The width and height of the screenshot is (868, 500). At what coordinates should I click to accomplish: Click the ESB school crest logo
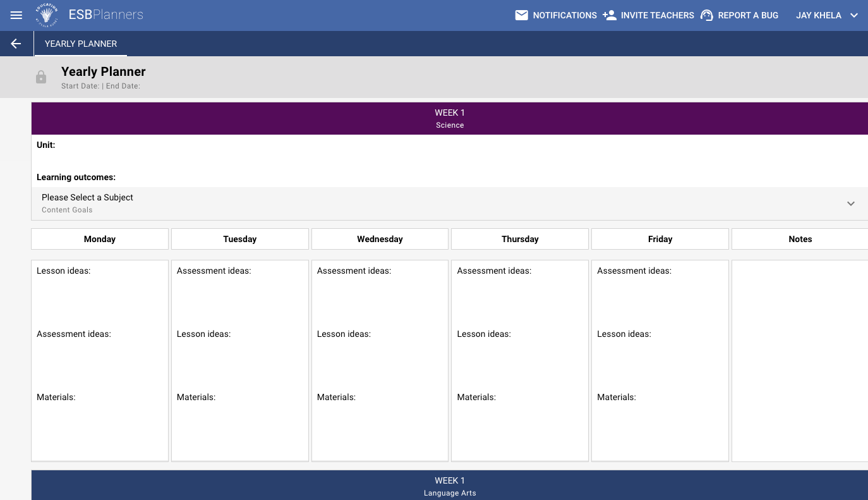(47, 15)
